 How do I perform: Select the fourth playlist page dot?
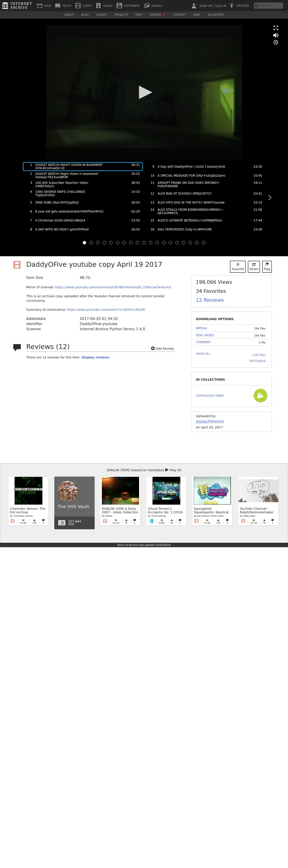[104, 243]
